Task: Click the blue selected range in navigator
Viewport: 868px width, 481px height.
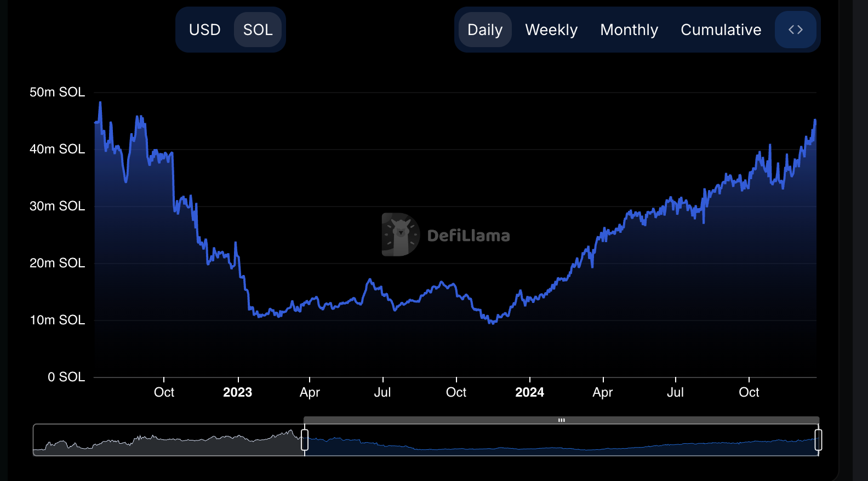Action: click(x=562, y=440)
